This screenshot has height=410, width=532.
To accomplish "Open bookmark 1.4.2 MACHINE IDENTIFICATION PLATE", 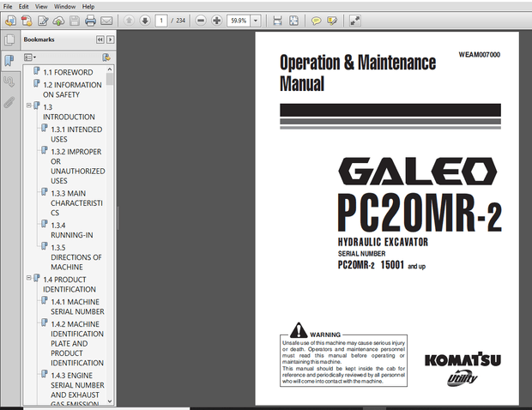I will tap(77, 343).
